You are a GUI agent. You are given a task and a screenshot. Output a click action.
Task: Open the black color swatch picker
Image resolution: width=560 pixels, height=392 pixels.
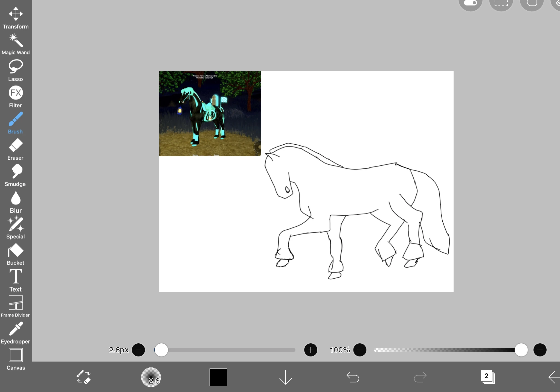[217, 377]
